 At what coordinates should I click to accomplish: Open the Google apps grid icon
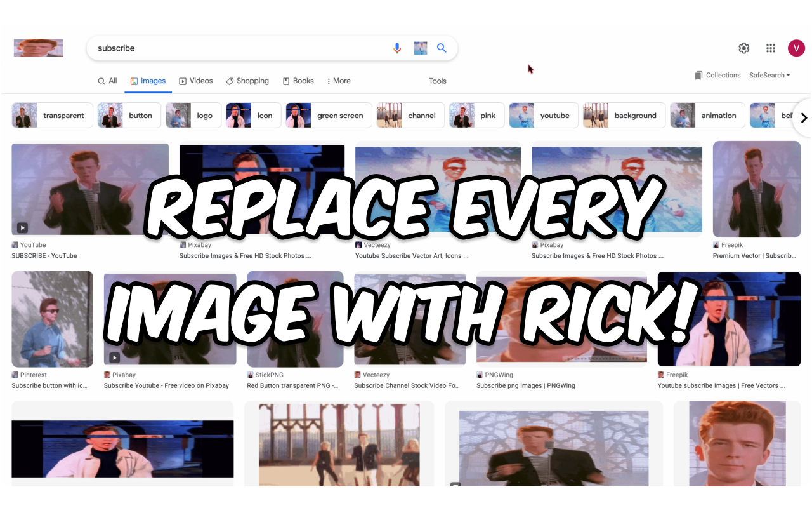click(x=771, y=48)
